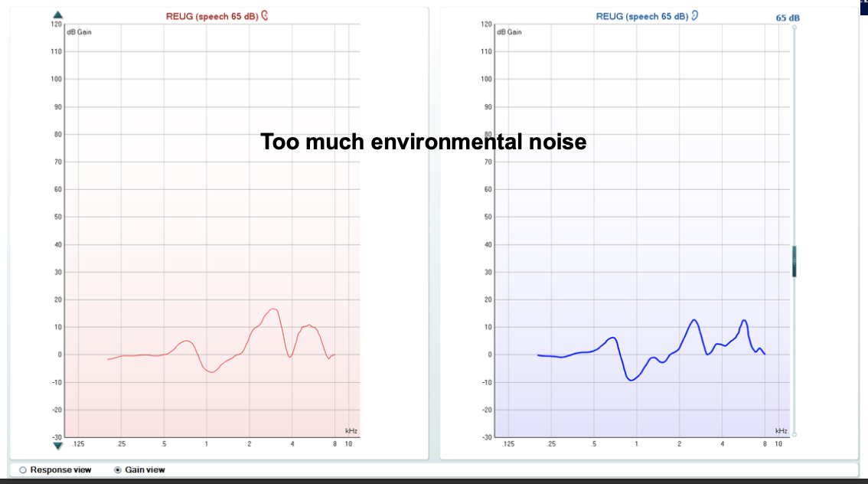This screenshot has width=868, height=484.
Task: Click the dB Gain label on the red graph
Action: pos(79,32)
